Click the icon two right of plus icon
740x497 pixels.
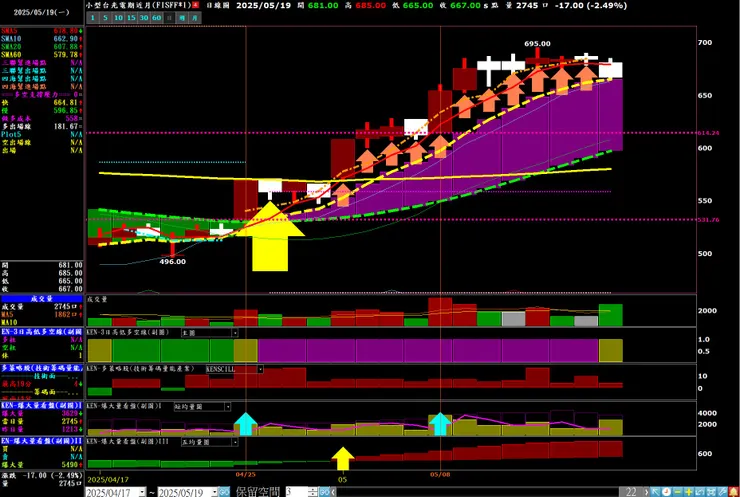click(711, 492)
